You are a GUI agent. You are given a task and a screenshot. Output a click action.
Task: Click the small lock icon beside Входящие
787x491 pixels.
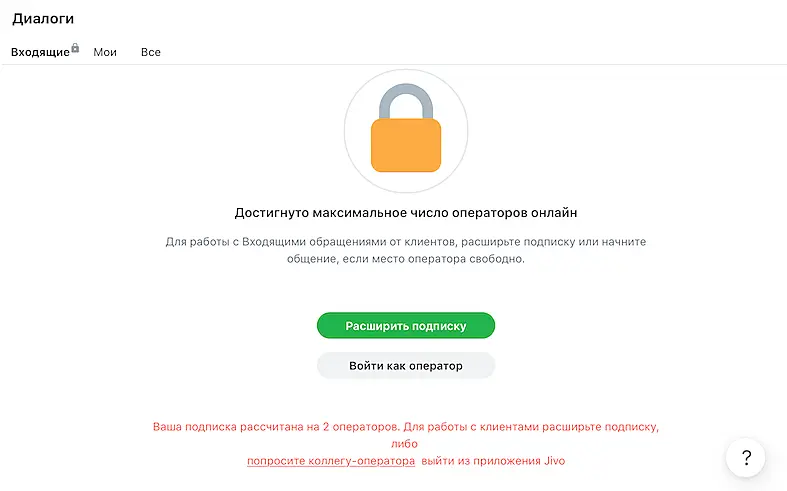pyautogui.click(x=75, y=47)
